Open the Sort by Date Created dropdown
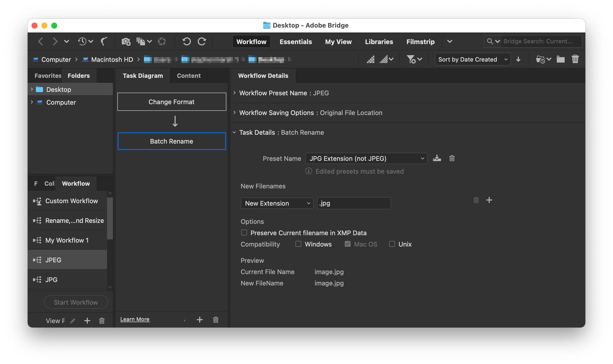The width and height of the screenshot is (613, 364). (472, 59)
